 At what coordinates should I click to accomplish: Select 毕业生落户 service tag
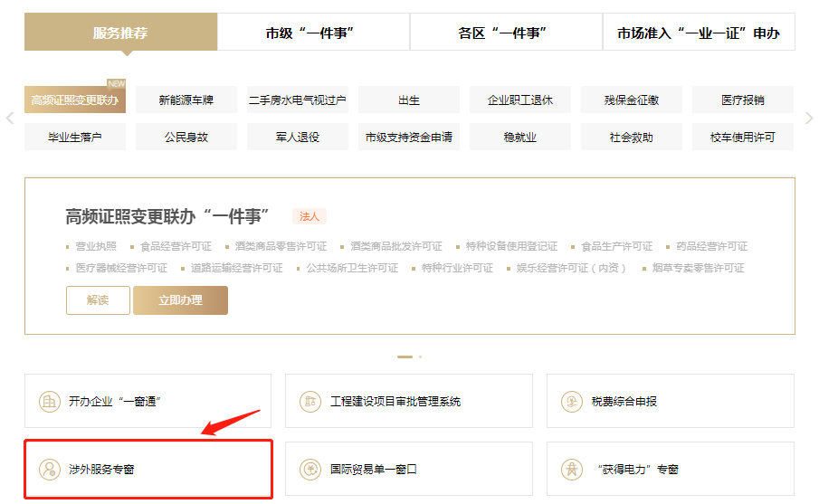pyautogui.click(x=75, y=137)
